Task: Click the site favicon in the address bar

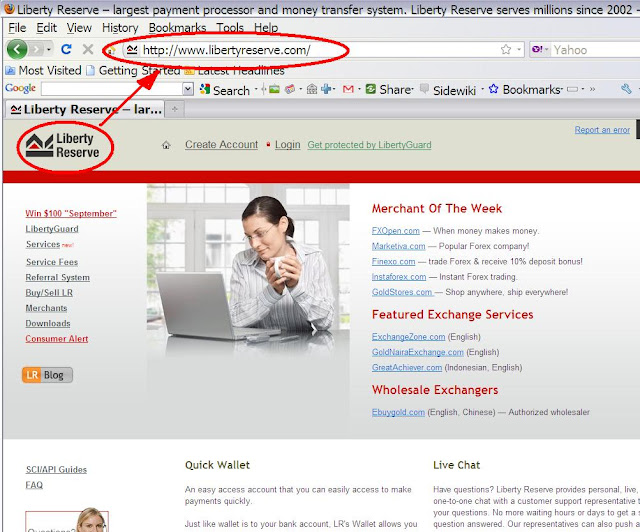Action: point(132,50)
